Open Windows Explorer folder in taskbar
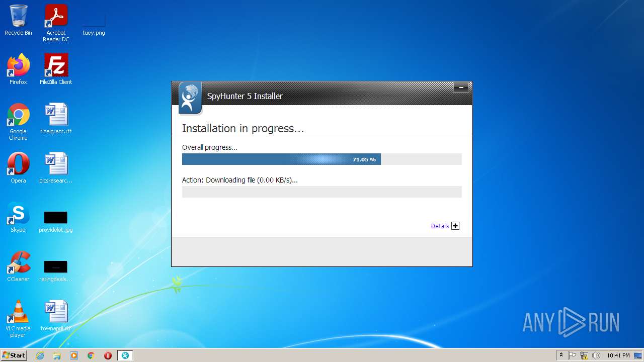 (57, 355)
